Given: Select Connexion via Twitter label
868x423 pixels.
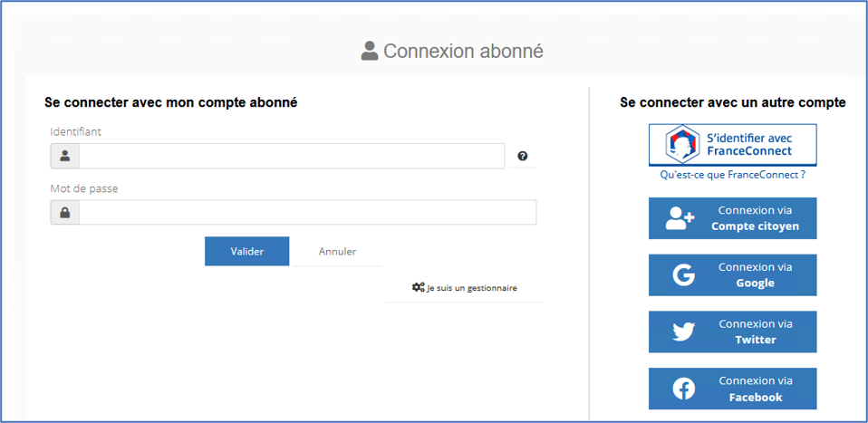Looking at the screenshot, I should pos(755,332).
